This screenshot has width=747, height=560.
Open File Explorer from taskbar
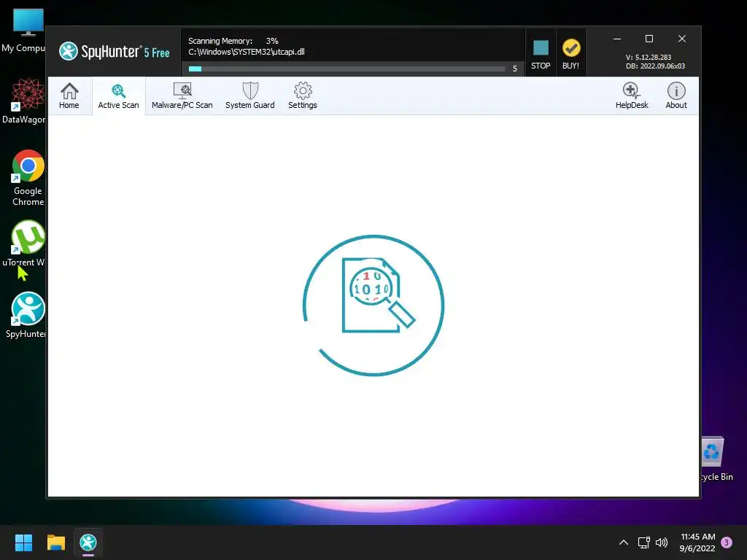(x=55, y=542)
